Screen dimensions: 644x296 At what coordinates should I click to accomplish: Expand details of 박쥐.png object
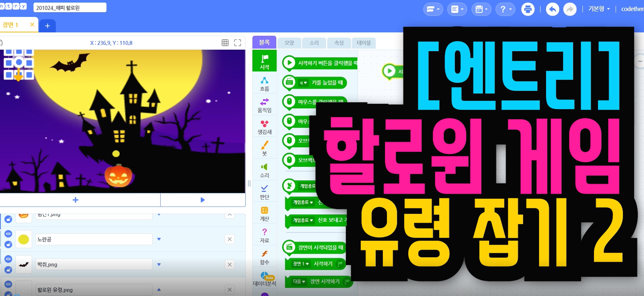pos(159,264)
